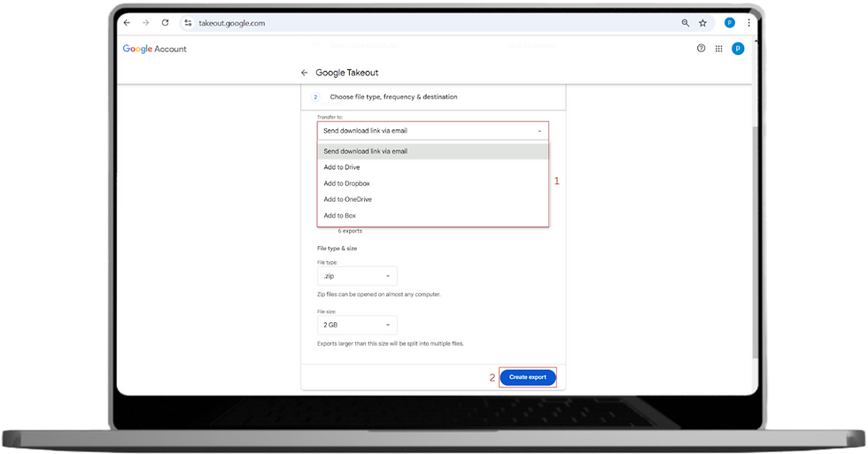
Task: Click the 6 exports text
Action: (x=350, y=231)
